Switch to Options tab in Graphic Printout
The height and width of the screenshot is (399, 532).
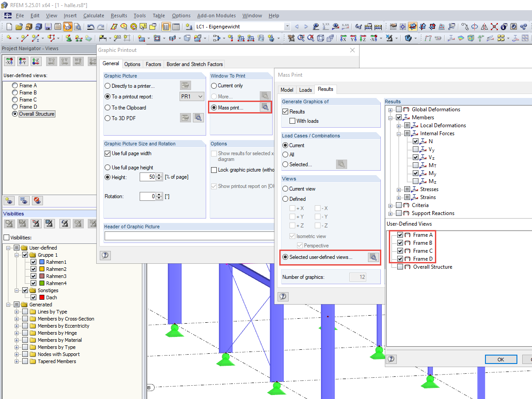tap(132, 64)
